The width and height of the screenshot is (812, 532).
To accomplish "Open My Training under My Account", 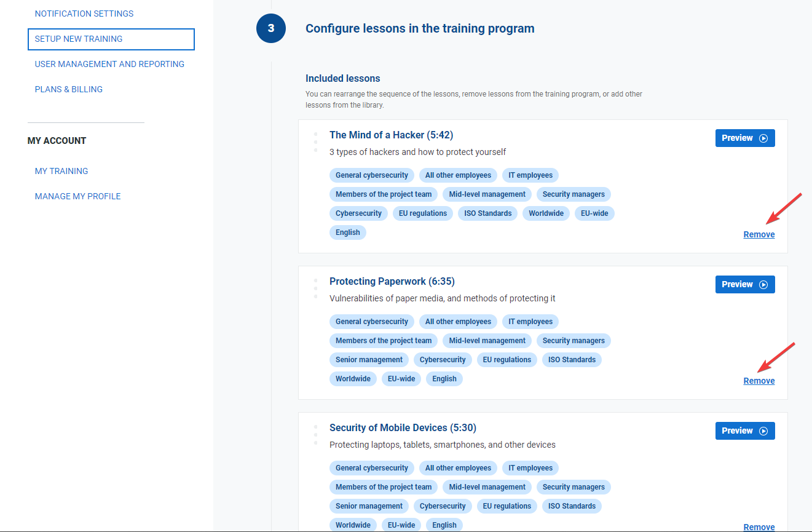I will pyautogui.click(x=61, y=171).
